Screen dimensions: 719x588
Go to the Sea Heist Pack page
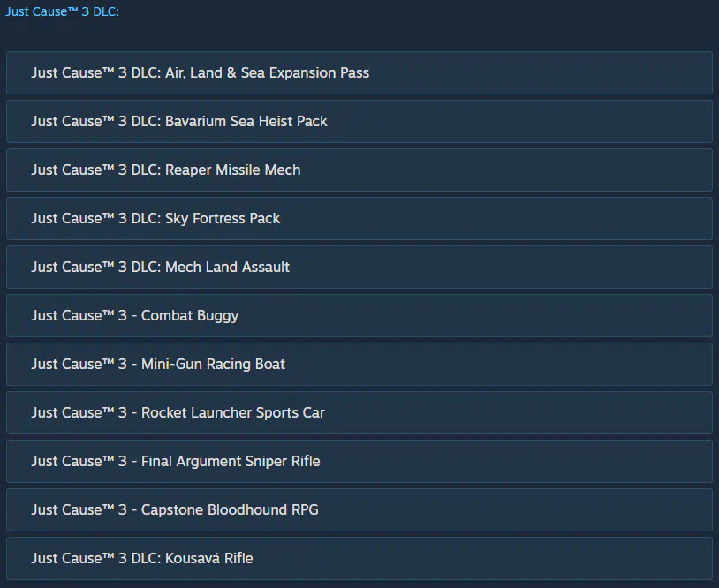point(179,121)
